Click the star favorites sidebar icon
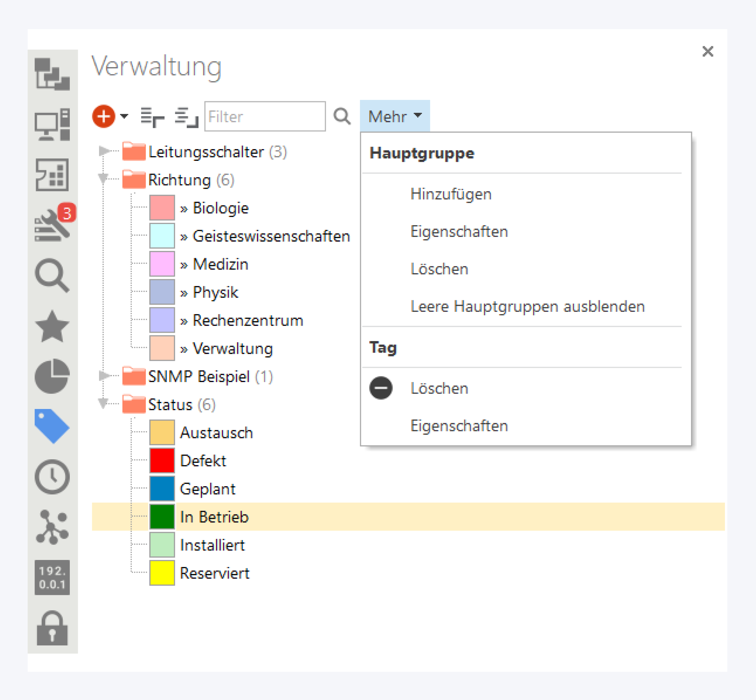Image resolution: width=756 pixels, height=700 pixels. click(x=52, y=326)
